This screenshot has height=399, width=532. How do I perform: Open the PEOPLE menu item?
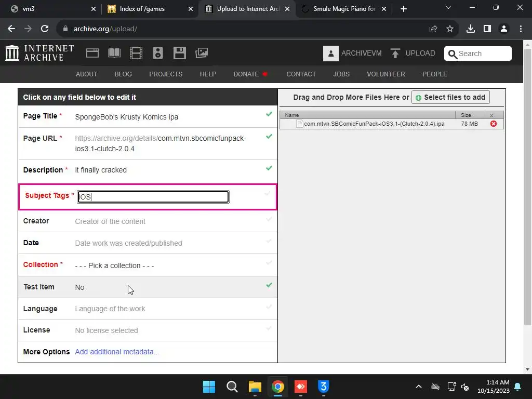(435, 74)
